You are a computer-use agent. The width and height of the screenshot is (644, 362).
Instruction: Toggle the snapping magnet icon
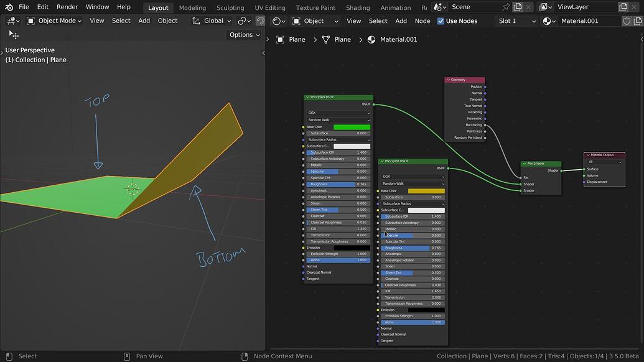pos(260,21)
